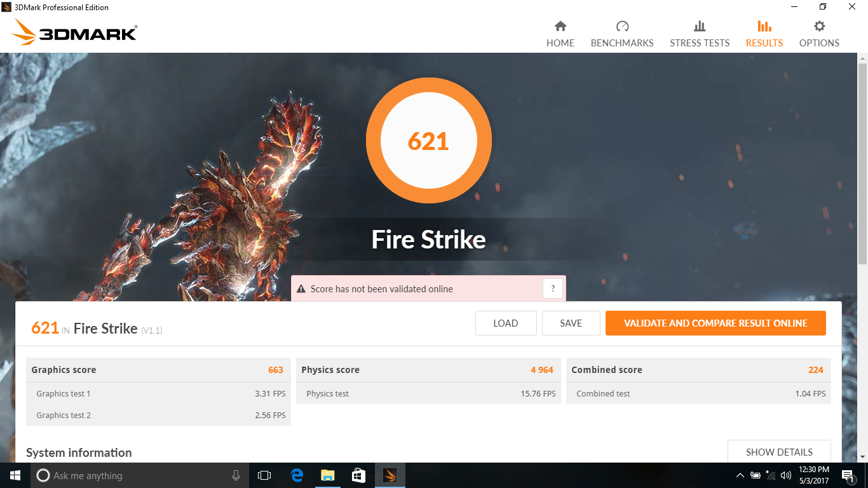Open the Home tab
Screen dimensions: 868x488
pos(560,34)
